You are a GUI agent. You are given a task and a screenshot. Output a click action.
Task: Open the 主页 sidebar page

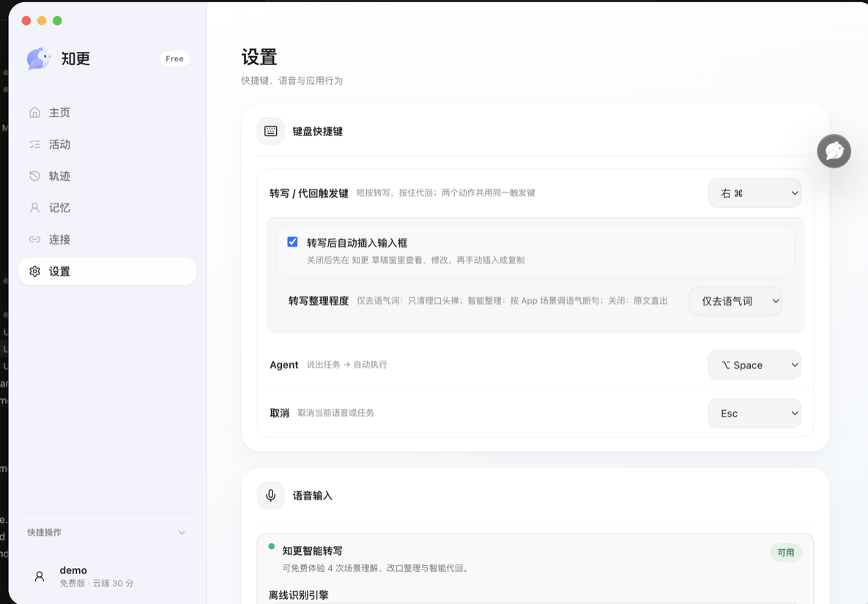click(x=108, y=112)
